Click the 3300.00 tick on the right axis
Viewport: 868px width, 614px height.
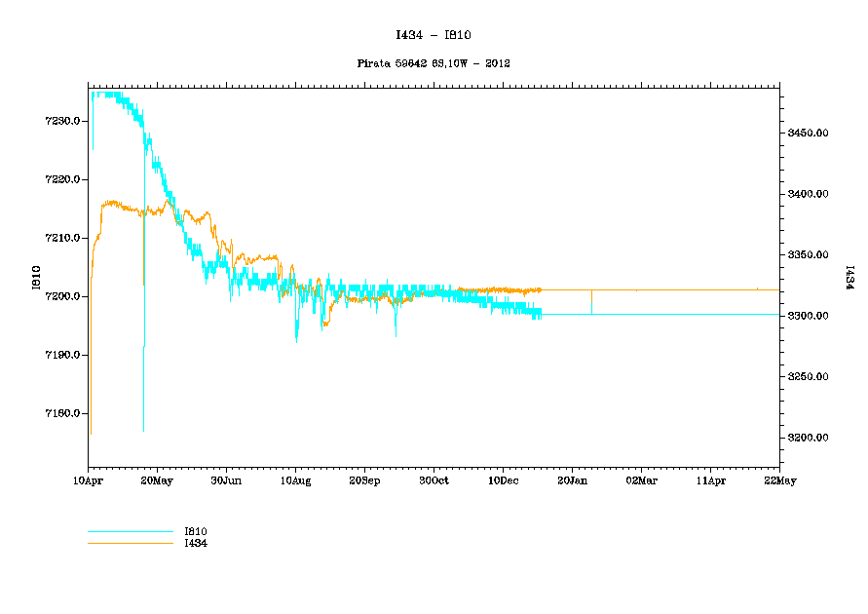click(x=808, y=316)
